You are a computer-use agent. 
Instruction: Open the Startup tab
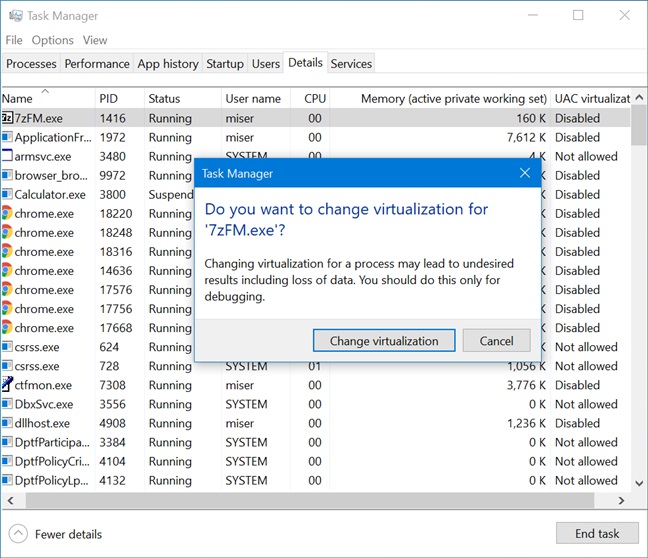coord(224,64)
